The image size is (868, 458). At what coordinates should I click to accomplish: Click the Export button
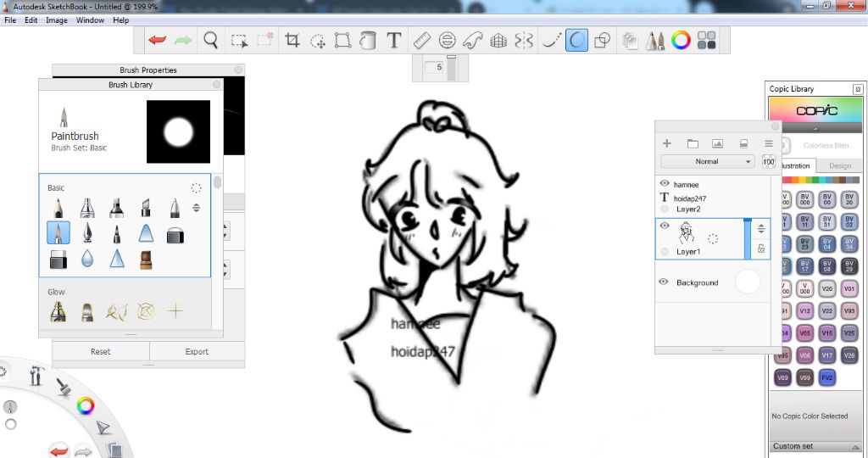[x=197, y=352]
